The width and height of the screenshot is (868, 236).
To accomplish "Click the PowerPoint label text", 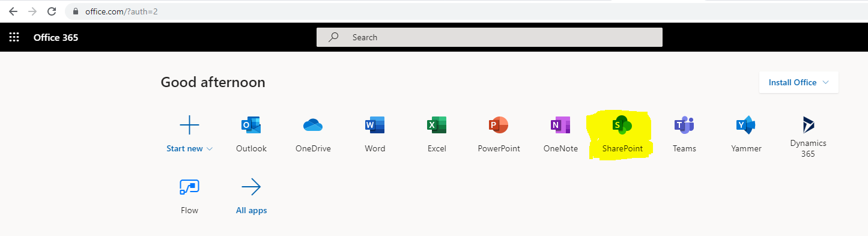I will click(x=499, y=148).
